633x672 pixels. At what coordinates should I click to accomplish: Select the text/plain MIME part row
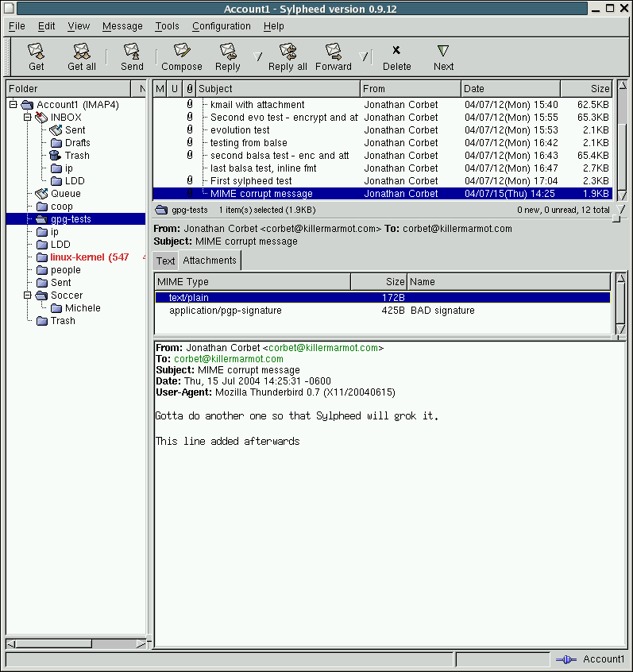coord(382,297)
